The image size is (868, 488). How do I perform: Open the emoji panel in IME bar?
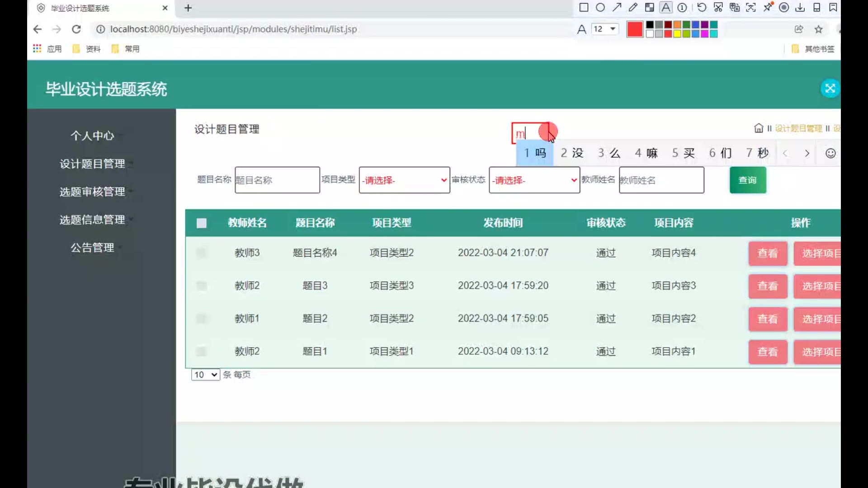coord(830,153)
